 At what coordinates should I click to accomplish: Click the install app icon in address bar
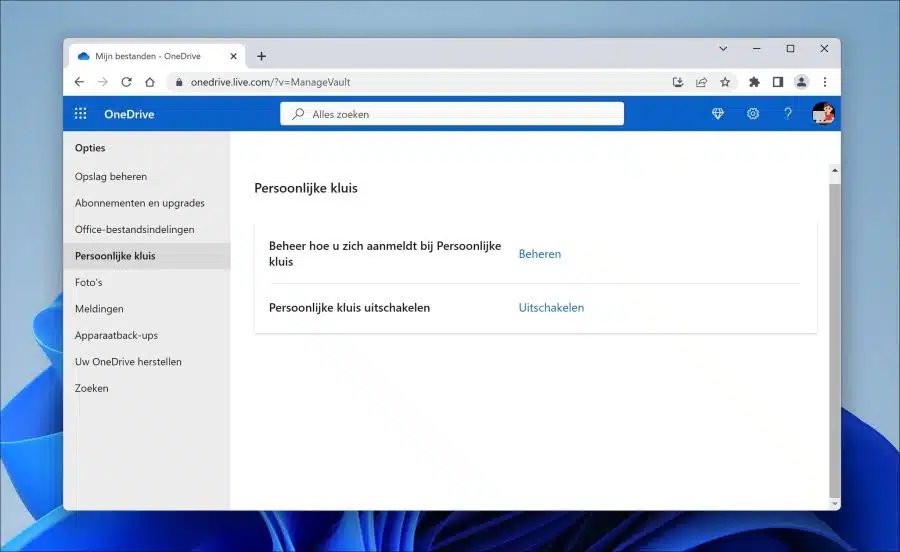click(x=678, y=82)
